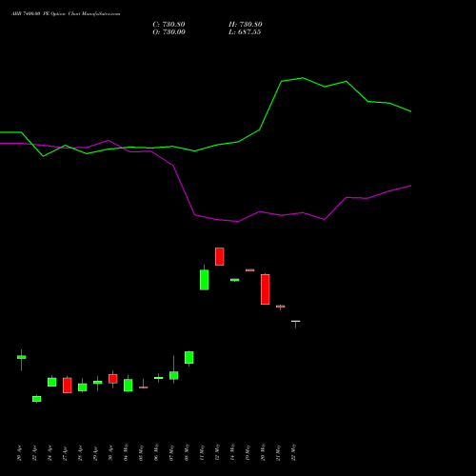Screen dimensions: 476x476
Task: Click the tall red candle above 12 May
Action: (220, 256)
